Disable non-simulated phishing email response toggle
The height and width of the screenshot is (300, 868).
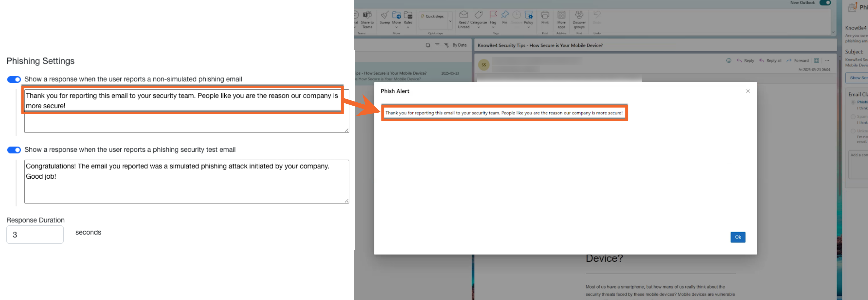pos(13,79)
